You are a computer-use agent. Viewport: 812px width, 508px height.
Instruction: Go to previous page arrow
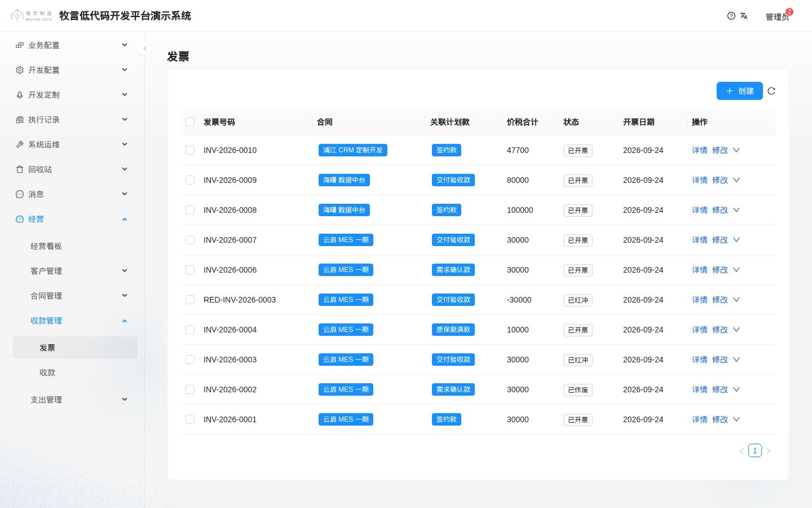(x=742, y=451)
